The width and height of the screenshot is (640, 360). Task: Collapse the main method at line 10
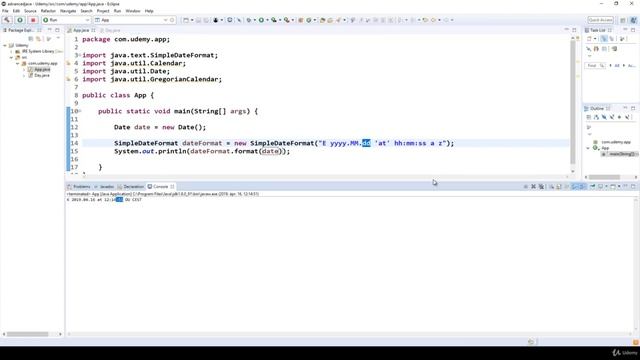tap(80, 111)
